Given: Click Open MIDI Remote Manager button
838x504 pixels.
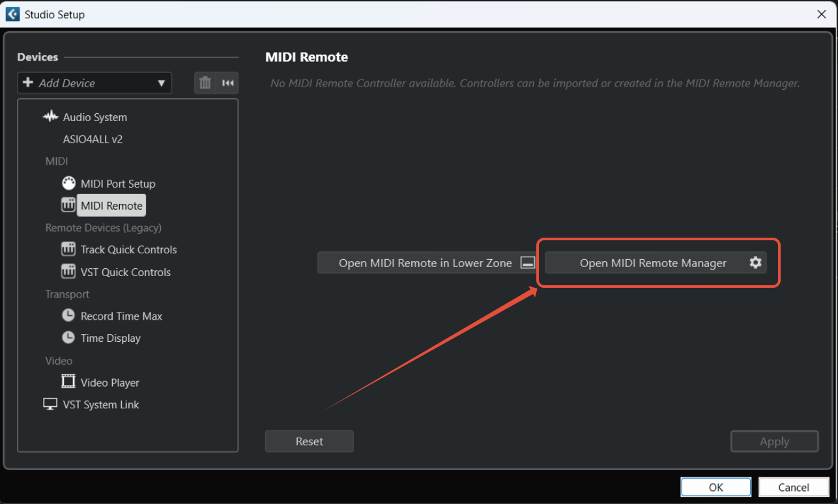Looking at the screenshot, I should (656, 263).
